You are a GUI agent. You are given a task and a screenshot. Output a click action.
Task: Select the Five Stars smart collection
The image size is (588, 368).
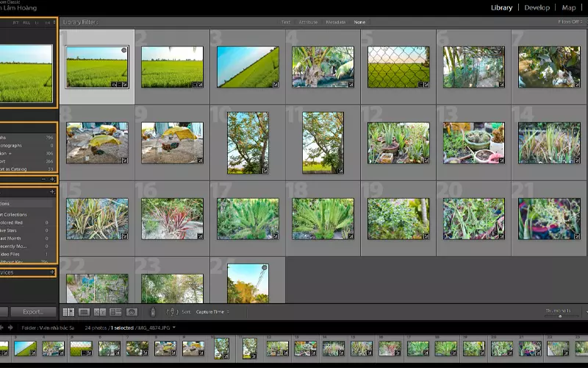28,230
